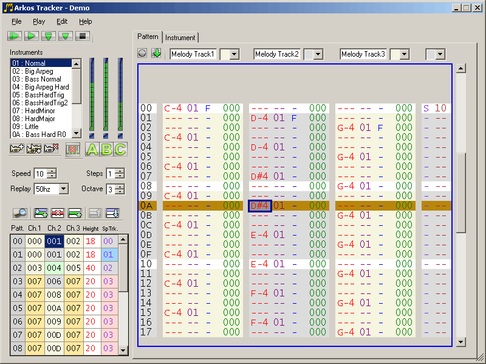Click the move position down icon
Image resolution: width=486 pixels, height=364 pixels.
(x=112, y=213)
